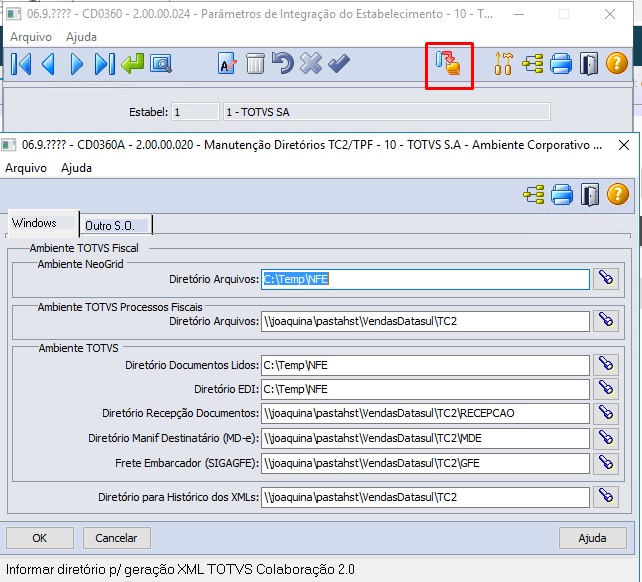This screenshot has height=582, width=642.
Task: Click the tools hammer icon in CD0360
Action: click(x=503, y=63)
